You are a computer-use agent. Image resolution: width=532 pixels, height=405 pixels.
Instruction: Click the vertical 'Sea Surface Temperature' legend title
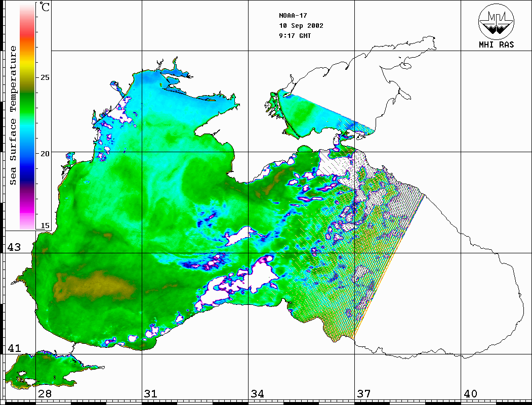[x=13, y=115]
